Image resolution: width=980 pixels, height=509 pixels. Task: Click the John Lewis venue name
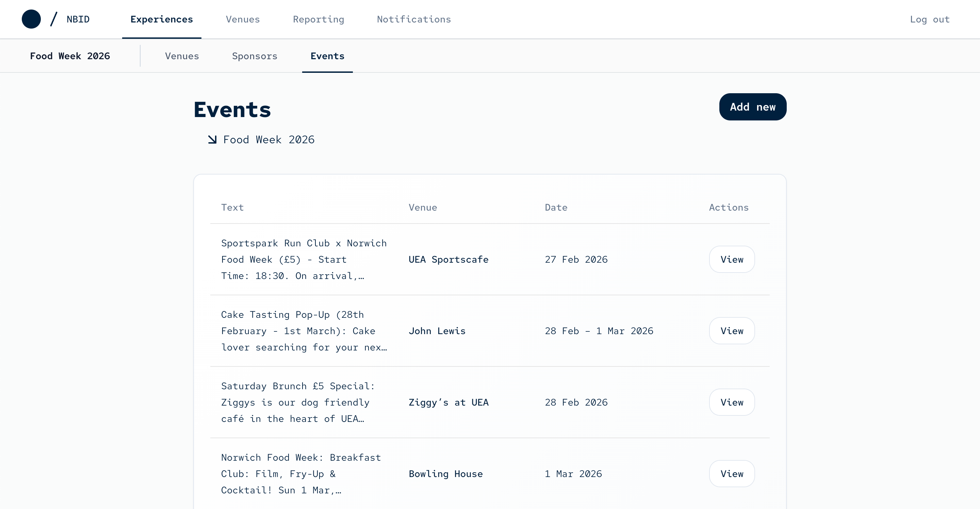437,331
